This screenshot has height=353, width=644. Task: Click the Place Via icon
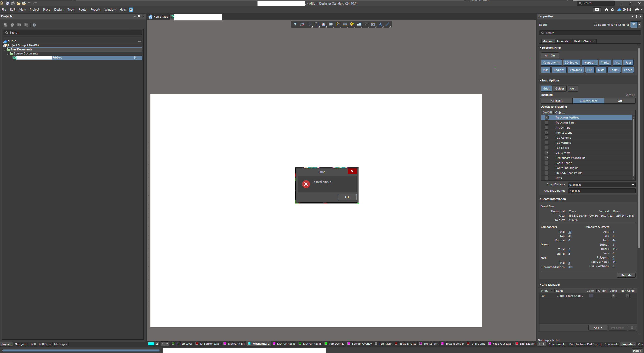pyautogui.click(x=352, y=24)
